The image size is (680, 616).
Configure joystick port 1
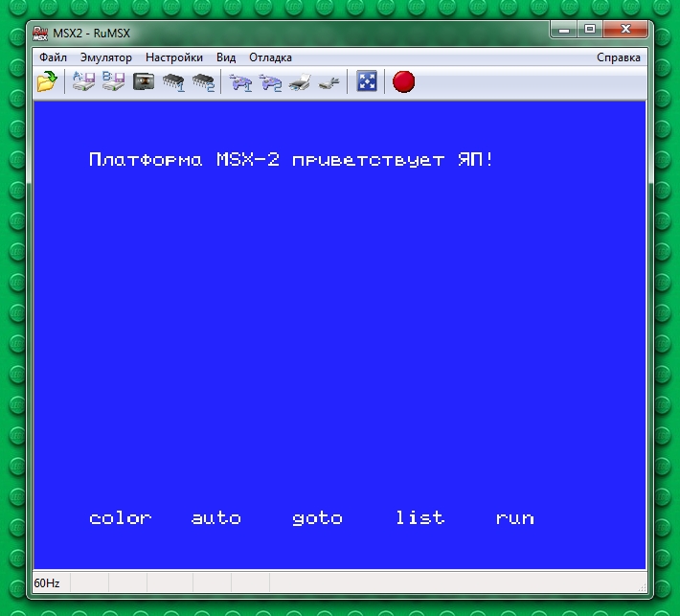coord(240,82)
